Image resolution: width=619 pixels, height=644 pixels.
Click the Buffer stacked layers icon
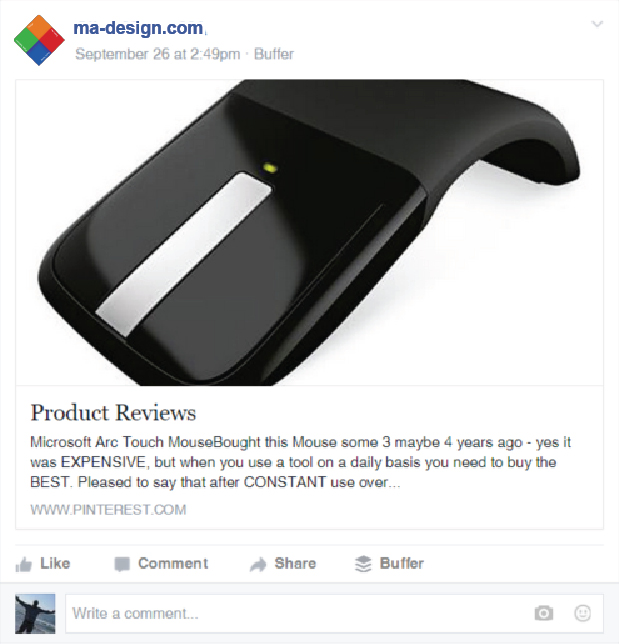tap(363, 564)
